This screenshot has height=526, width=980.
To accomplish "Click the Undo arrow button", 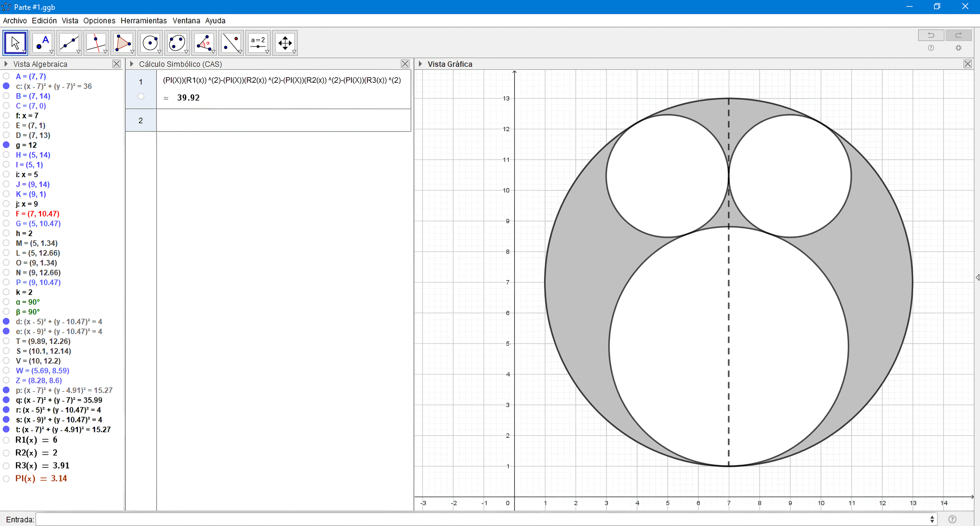I will [x=931, y=35].
